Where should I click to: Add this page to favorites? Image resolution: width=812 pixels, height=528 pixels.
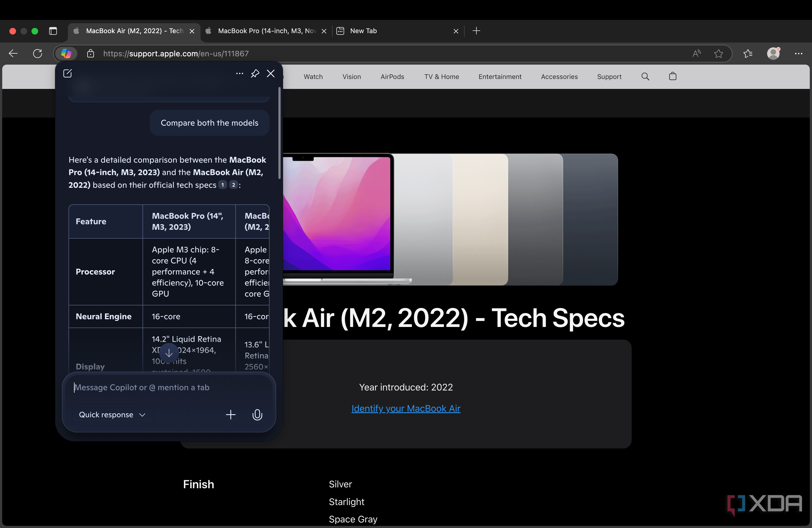(x=719, y=54)
